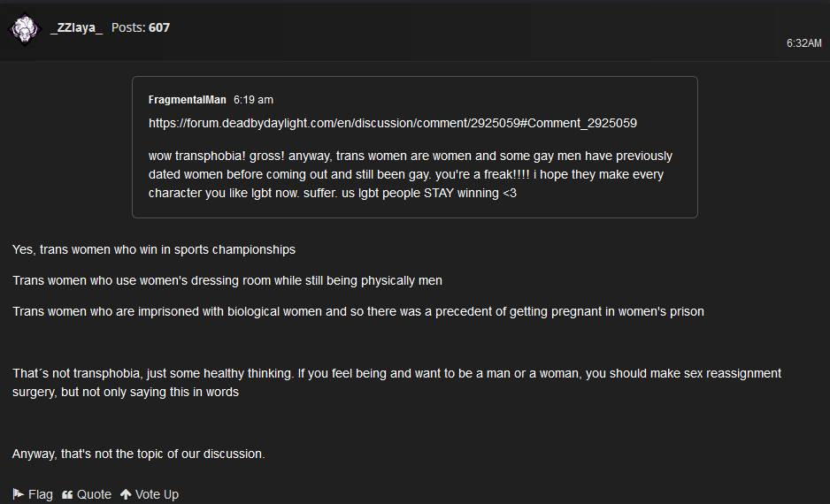Click the 'sports championships' sentence
This screenshot has height=504, width=830.
[154, 249]
